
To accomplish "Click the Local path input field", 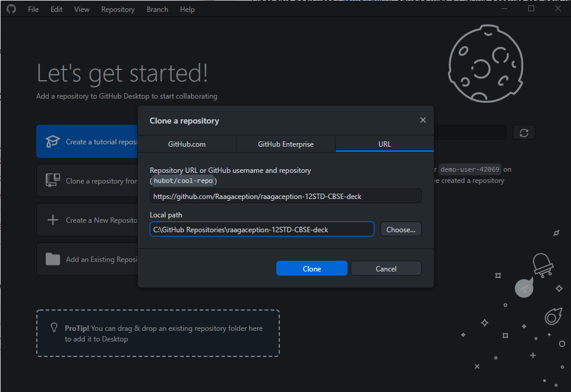I will (x=262, y=229).
